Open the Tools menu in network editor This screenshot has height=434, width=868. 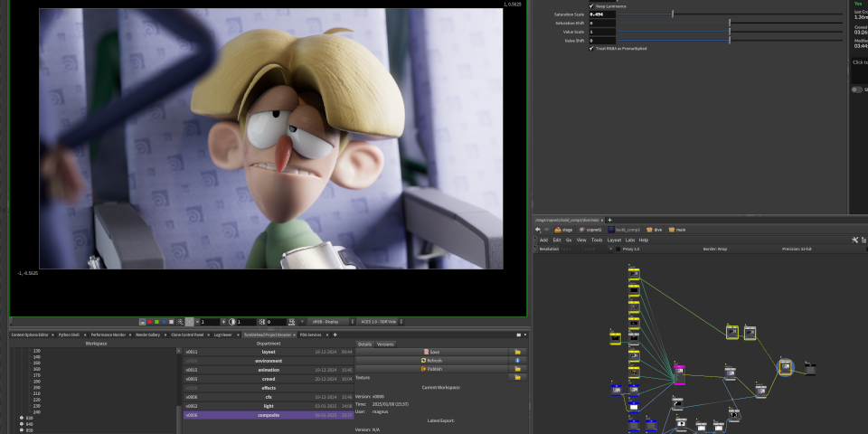(x=597, y=240)
